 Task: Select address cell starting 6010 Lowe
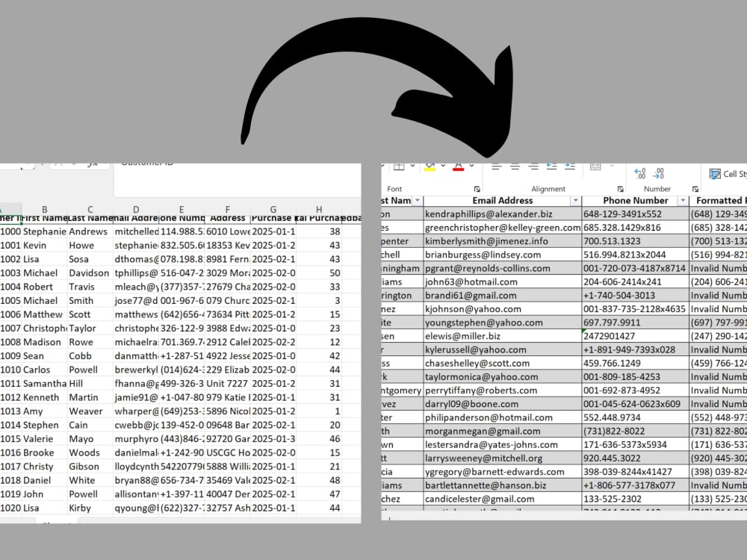227,231
